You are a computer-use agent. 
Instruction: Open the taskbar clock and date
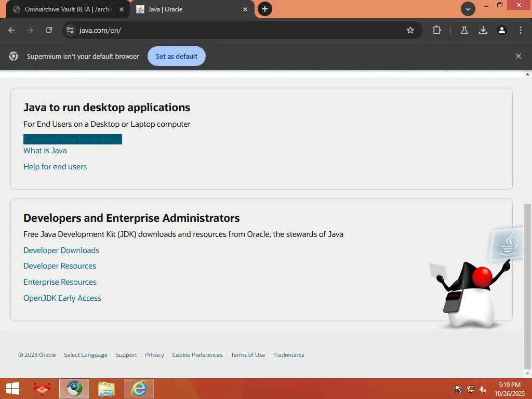(510, 389)
